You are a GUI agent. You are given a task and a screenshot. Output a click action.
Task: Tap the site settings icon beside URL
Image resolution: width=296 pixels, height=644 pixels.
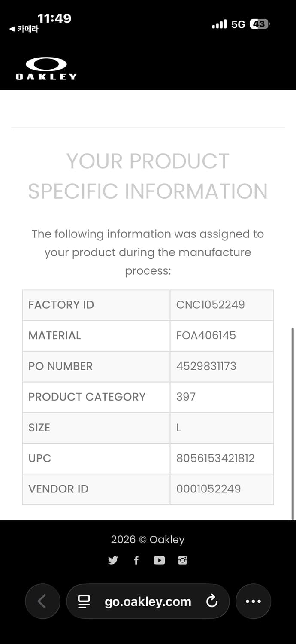click(84, 601)
